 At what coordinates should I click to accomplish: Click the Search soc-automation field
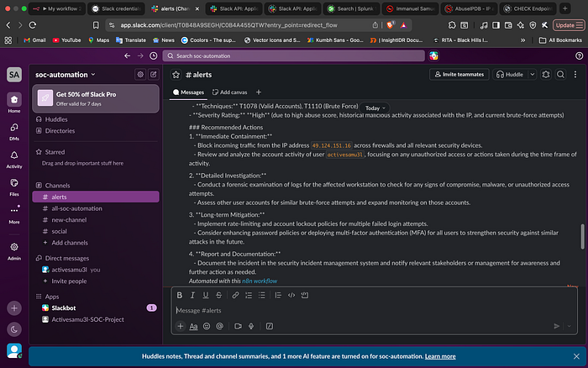tap(294, 56)
